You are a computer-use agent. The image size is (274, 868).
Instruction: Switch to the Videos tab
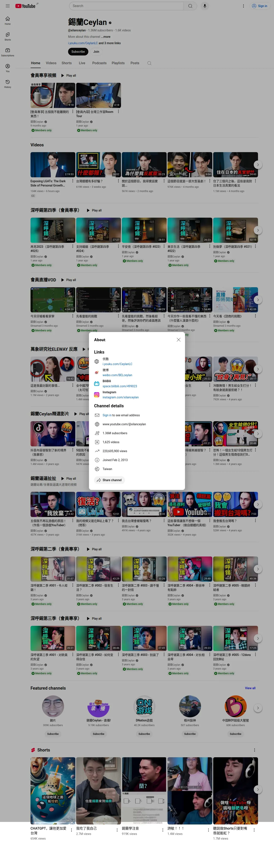click(51, 63)
